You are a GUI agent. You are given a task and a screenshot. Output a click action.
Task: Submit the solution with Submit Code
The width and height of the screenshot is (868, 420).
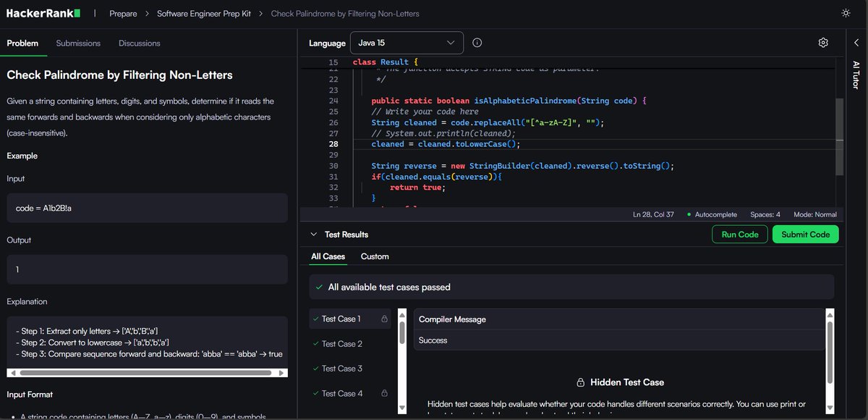click(805, 235)
